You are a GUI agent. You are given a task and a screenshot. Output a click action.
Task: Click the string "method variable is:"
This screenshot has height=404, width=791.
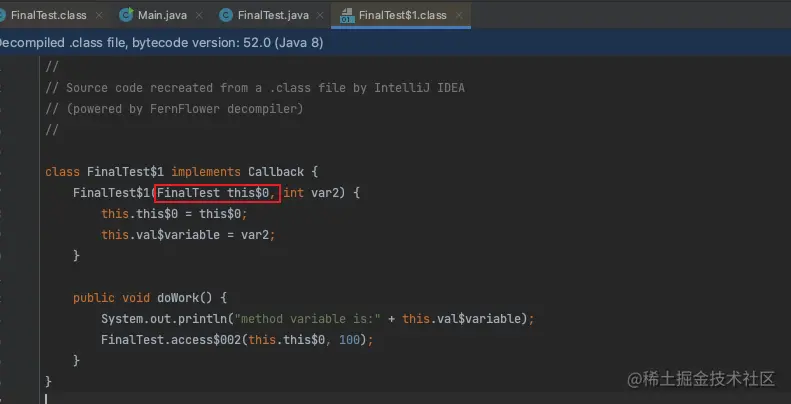[307, 319]
